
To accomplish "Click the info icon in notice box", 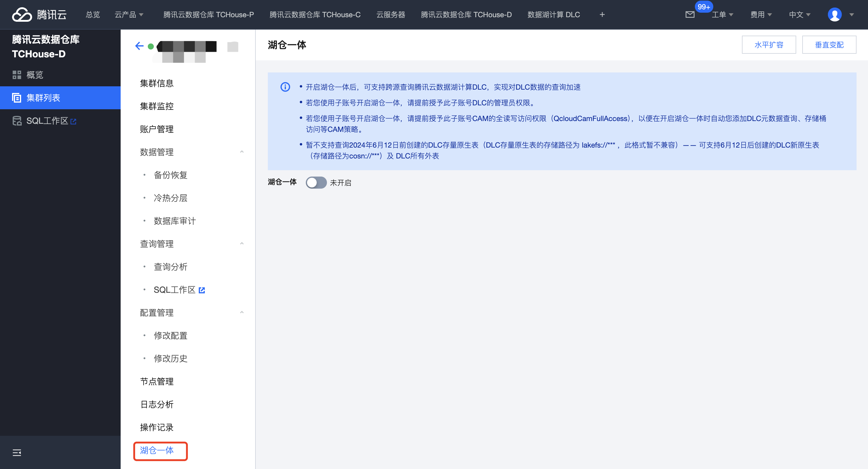I will 285,87.
